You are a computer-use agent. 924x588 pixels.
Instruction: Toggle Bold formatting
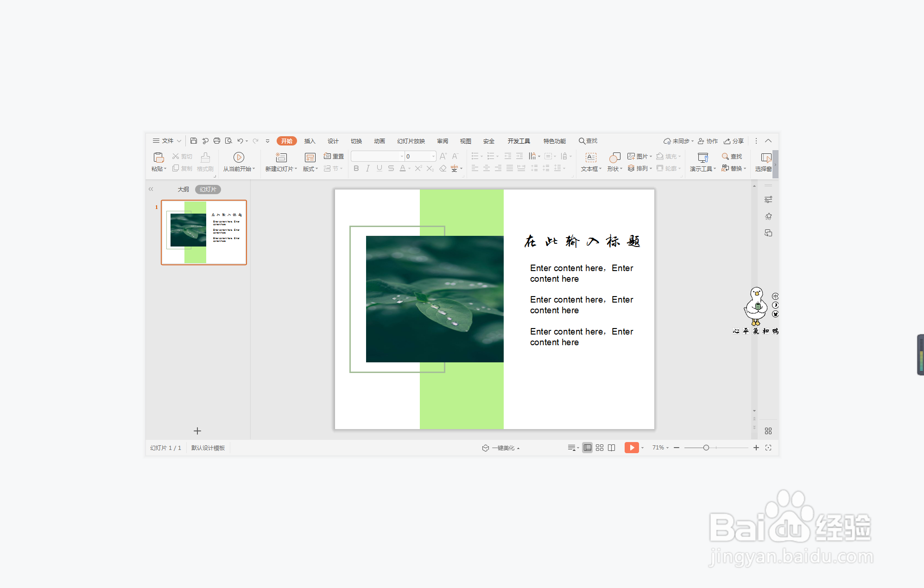(x=356, y=168)
